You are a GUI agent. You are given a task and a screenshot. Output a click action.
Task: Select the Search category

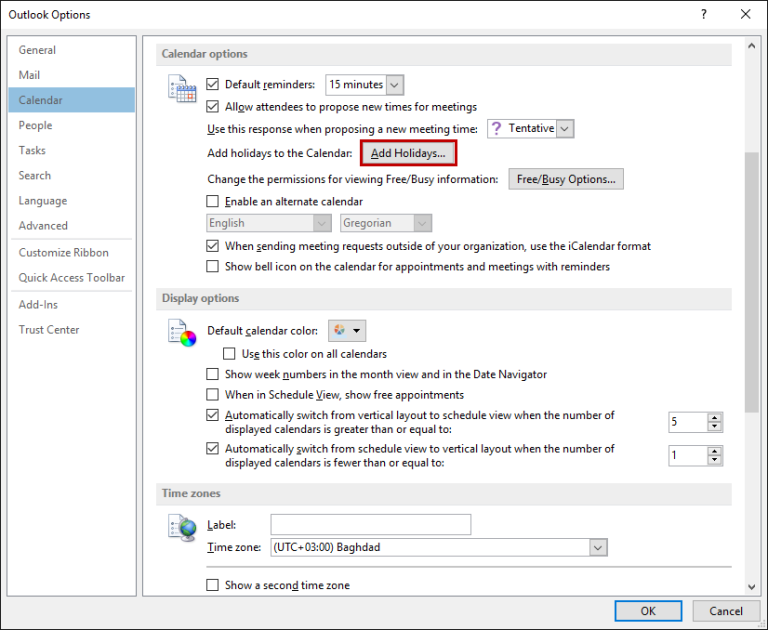click(x=72, y=175)
